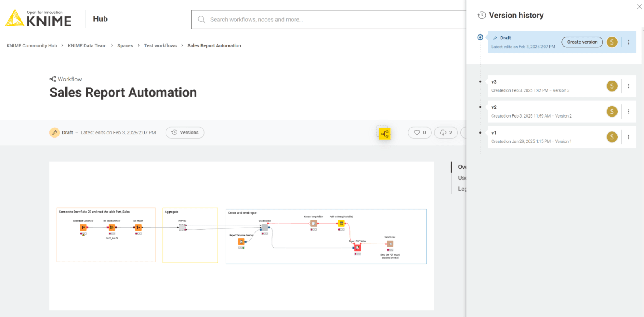This screenshot has height=317, width=644.
Task: Go to KNIME Community Hub breadcrumb
Action: (32, 45)
